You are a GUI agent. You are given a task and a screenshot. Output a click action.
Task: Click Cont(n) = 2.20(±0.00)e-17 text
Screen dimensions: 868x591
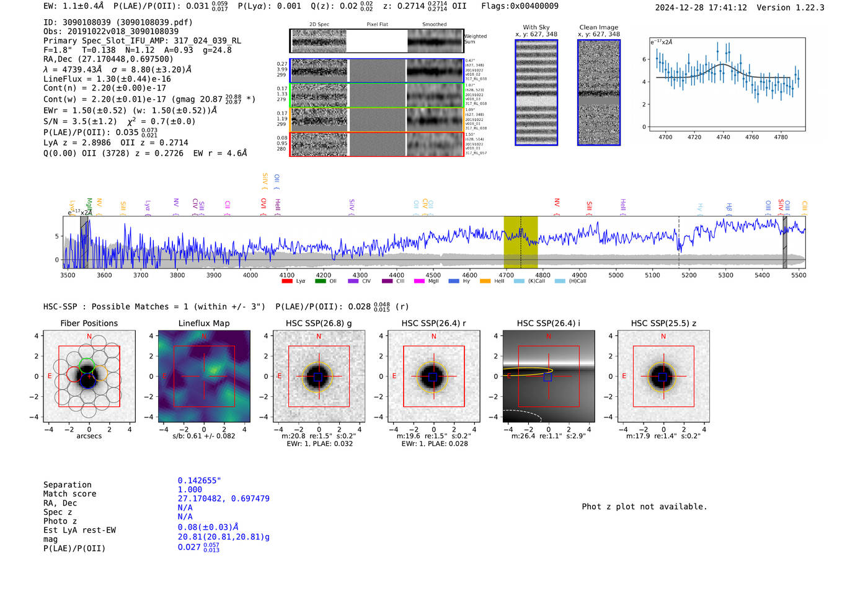[x=105, y=88]
